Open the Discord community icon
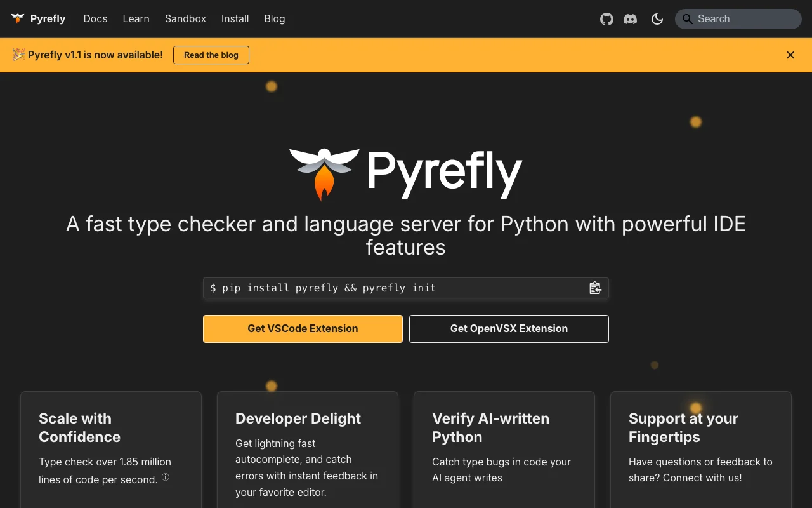Screen dimensions: 812x508 pos(630,19)
